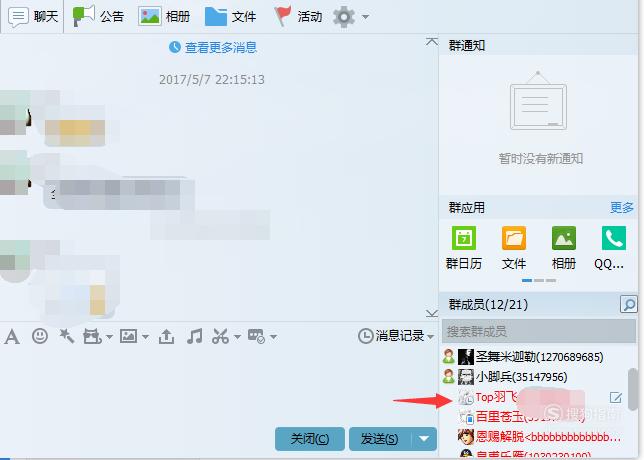Click the gear settings icon in top bar
The height and width of the screenshot is (460, 644).
344,17
